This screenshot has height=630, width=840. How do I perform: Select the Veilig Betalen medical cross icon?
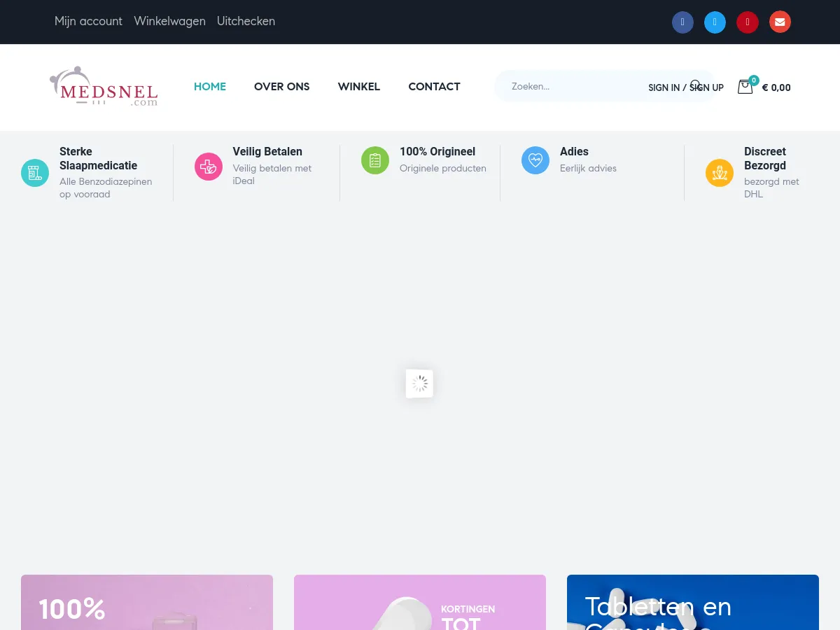pos(208,166)
